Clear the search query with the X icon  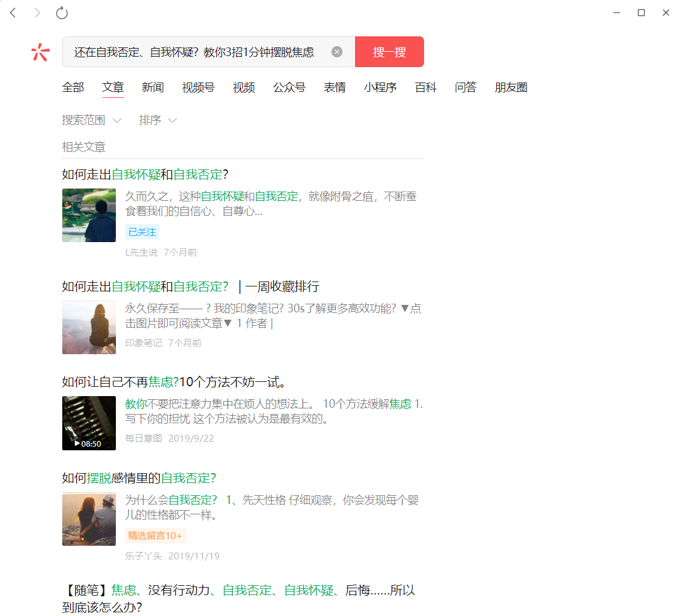click(337, 52)
